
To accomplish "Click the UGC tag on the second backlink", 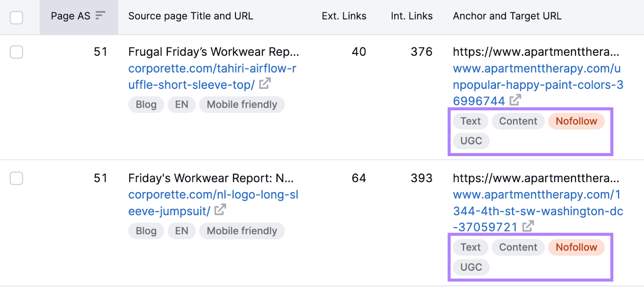I will click(471, 267).
